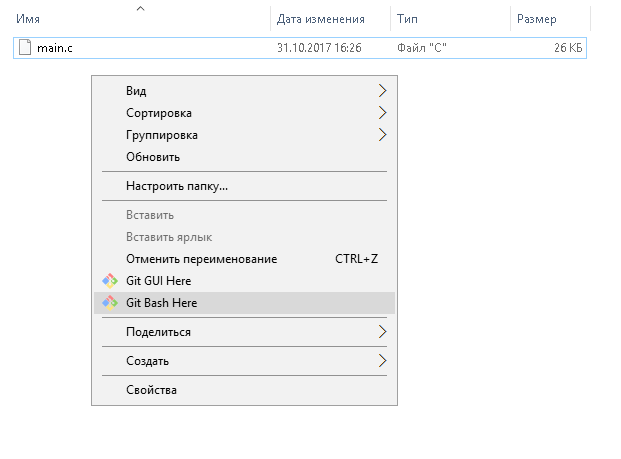
Task: Expand the Сортировка submenu arrow
Action: click(382, 113)
